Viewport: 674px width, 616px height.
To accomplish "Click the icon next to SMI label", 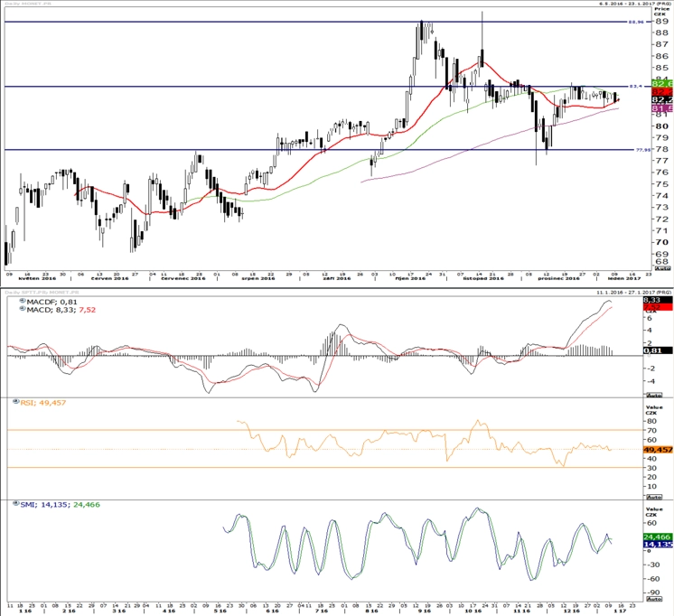I will [16, 504].
